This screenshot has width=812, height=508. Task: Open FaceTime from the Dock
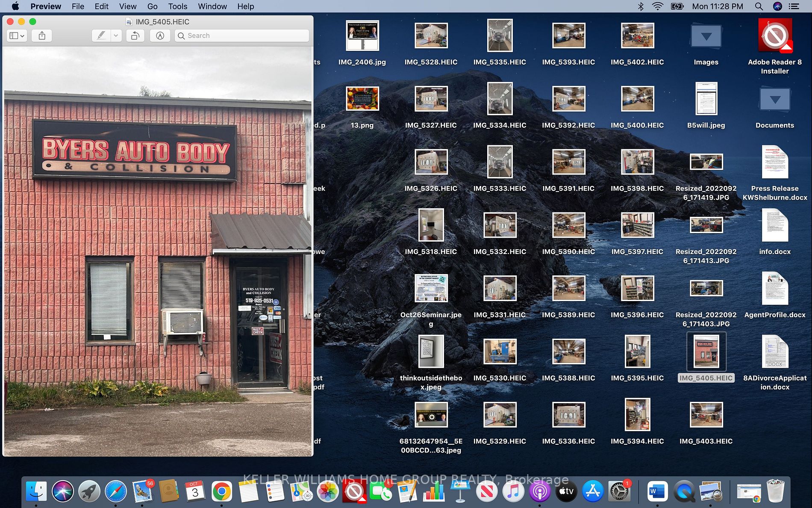380,492
